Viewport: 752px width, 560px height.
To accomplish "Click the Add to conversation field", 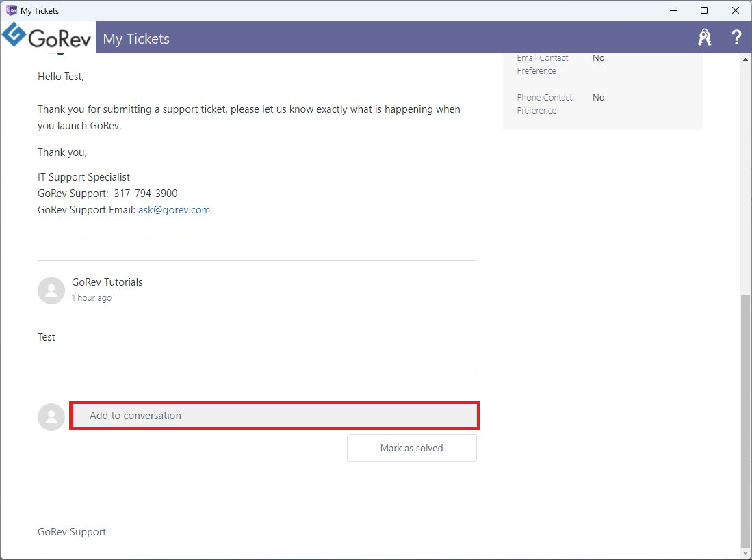I will [x=274, y=415].
